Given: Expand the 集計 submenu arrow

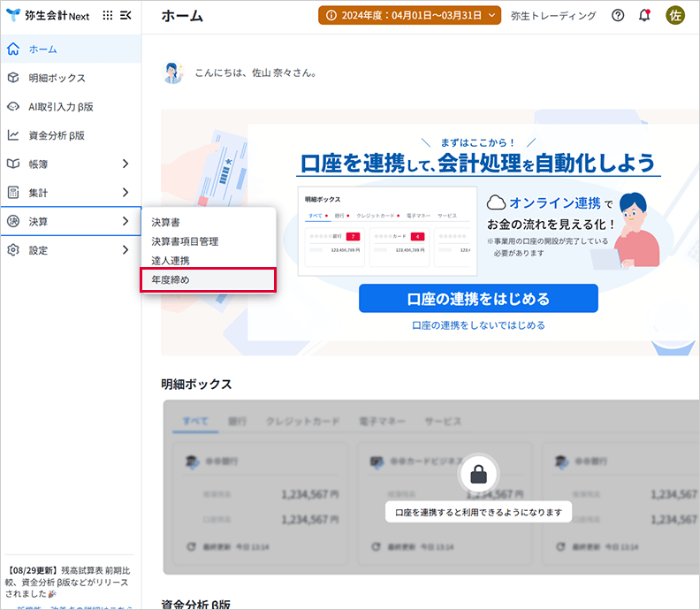Looking at the screenshot, I should point(125,193).
